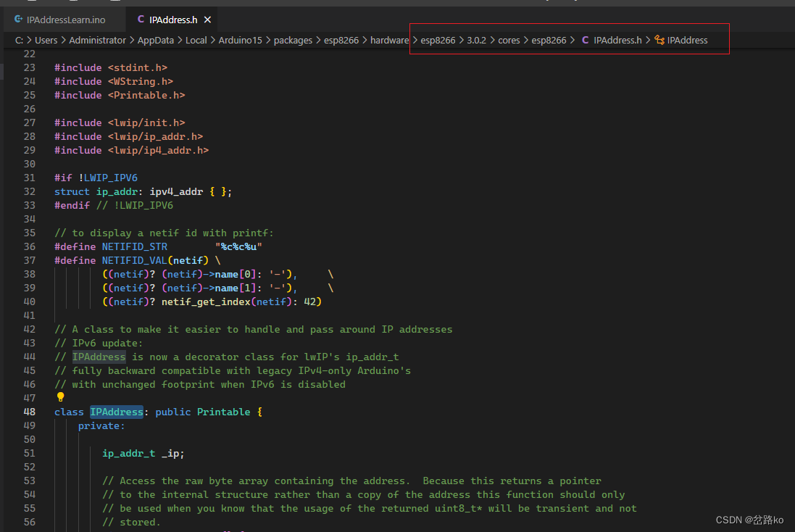Screen dimensions: 795x532
Task: Expand the cores breadcrumb folder
Action: [509, 40]
